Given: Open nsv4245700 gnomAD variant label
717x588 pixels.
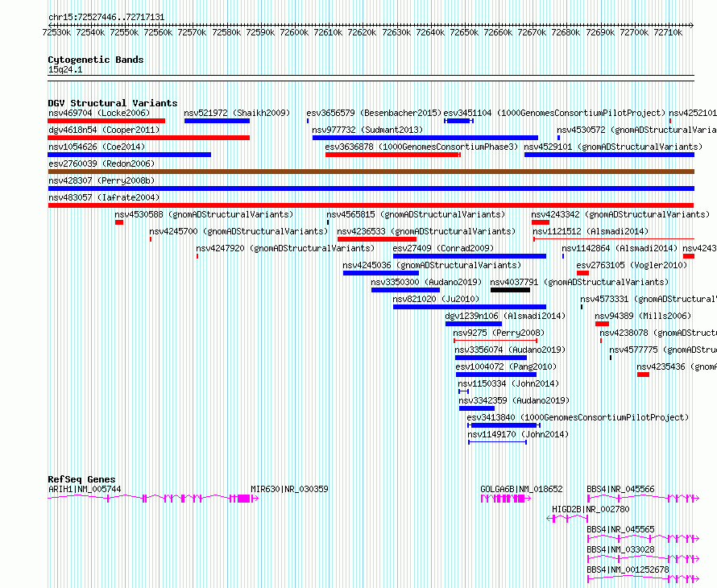Looking at the screenshot, I should click(238, 231).
